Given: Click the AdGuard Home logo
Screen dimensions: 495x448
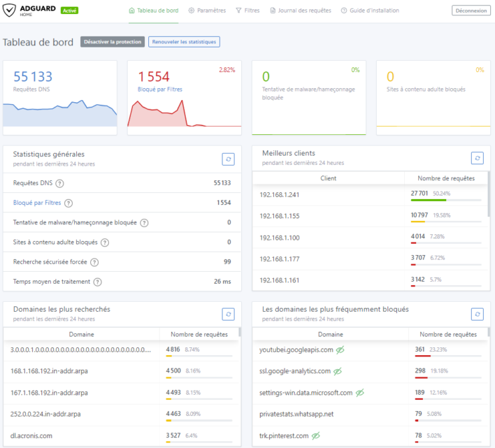Looking at the screenshot, I should [x=31, y=10].
